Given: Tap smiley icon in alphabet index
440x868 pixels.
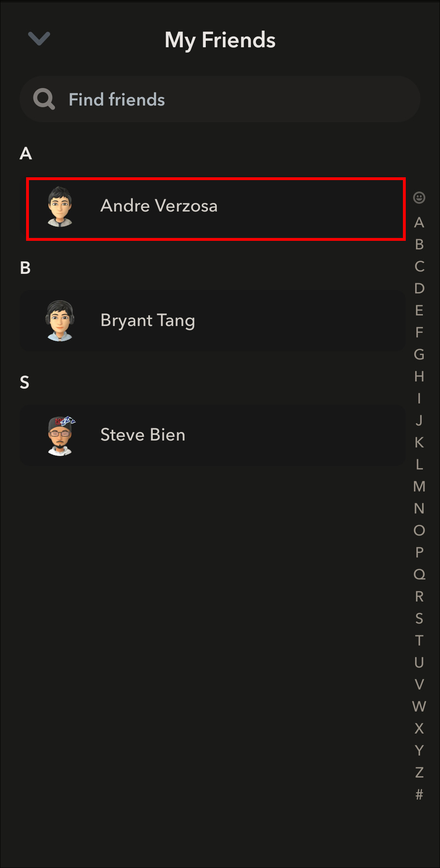Looking at the screenshot, I should tap(419, 198).
